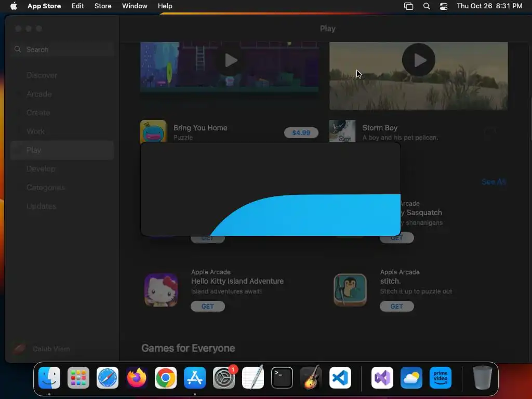The width and height of the screenshot is (532, 399).
Task: Click Hello Kitty Island Adventure title
Action: pos(237,281)
